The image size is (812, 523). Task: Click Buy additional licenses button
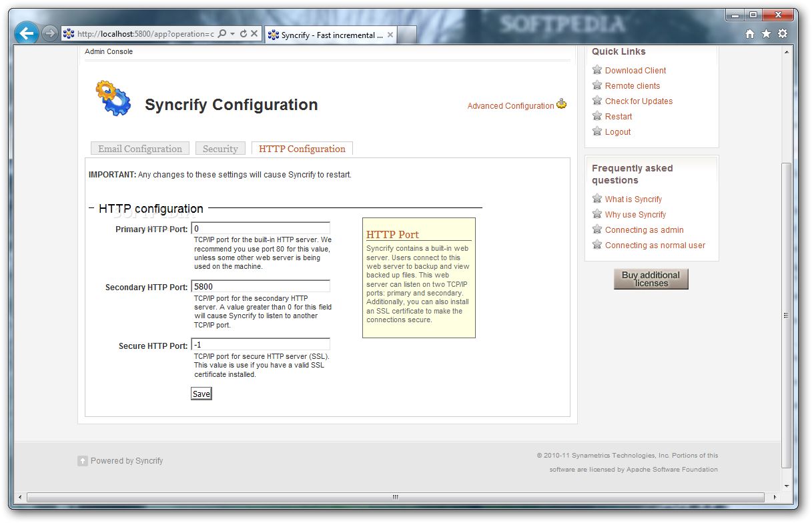pos(651,279)
